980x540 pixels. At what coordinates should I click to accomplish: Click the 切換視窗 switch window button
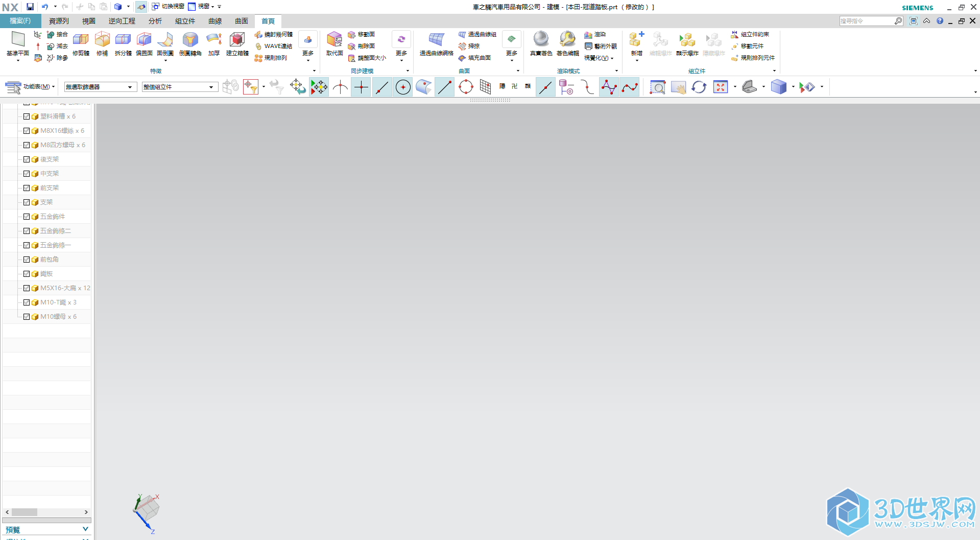point(168,7)
